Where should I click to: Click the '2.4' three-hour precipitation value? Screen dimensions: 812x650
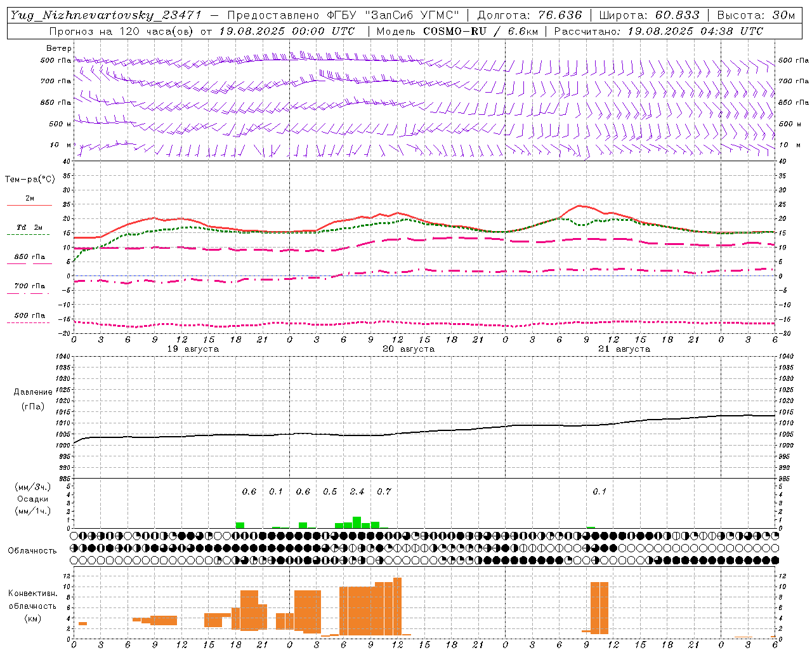point(357,492)
